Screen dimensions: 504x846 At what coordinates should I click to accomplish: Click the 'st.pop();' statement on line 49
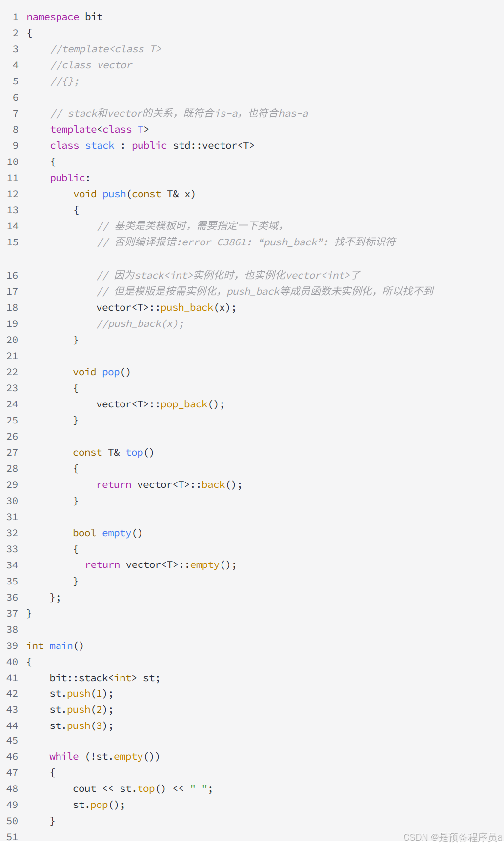point(99,805)
